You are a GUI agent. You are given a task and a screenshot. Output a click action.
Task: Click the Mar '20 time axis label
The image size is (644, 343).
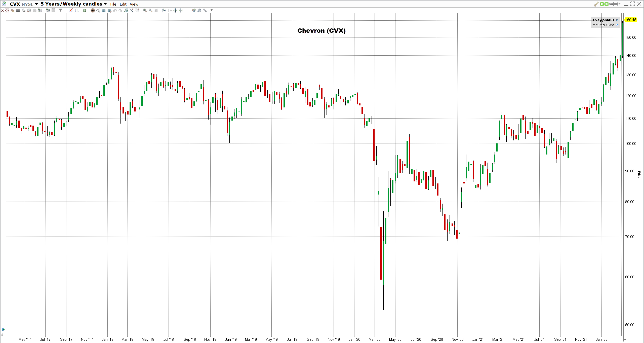click(375, 339)
